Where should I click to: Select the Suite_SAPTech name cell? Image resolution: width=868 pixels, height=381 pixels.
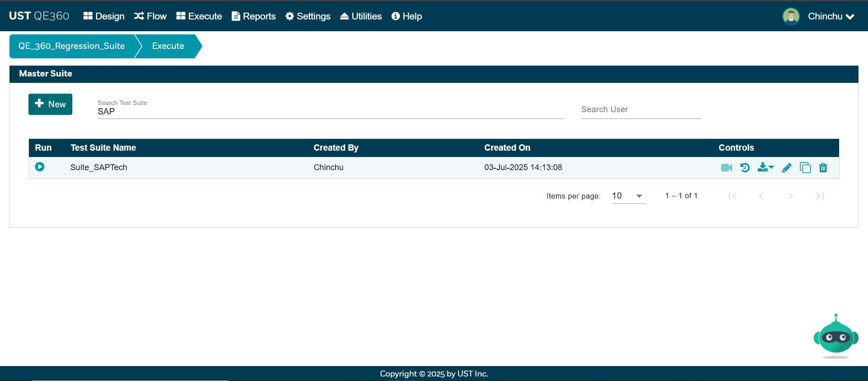(x=99, y=167)
